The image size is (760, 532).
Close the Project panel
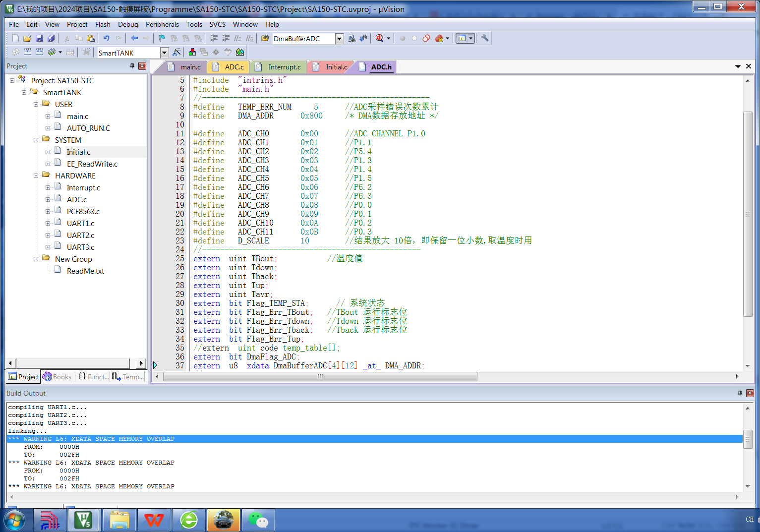click(x=142, y=66)
